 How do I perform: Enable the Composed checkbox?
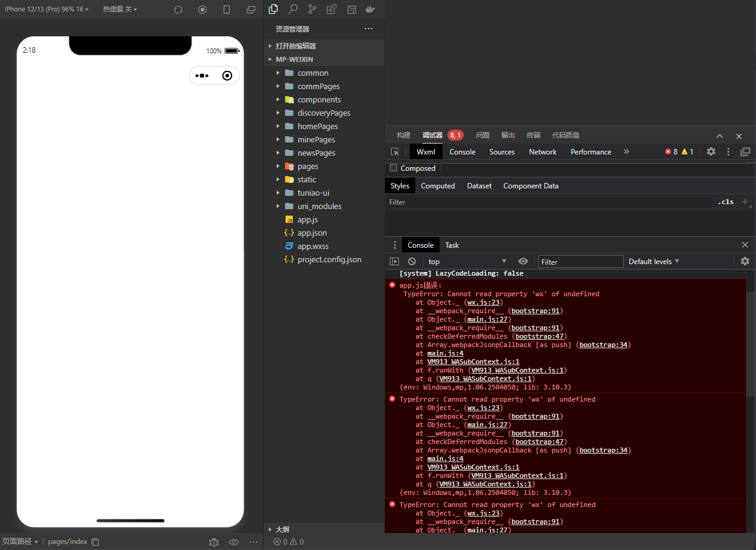pos(393,168)
